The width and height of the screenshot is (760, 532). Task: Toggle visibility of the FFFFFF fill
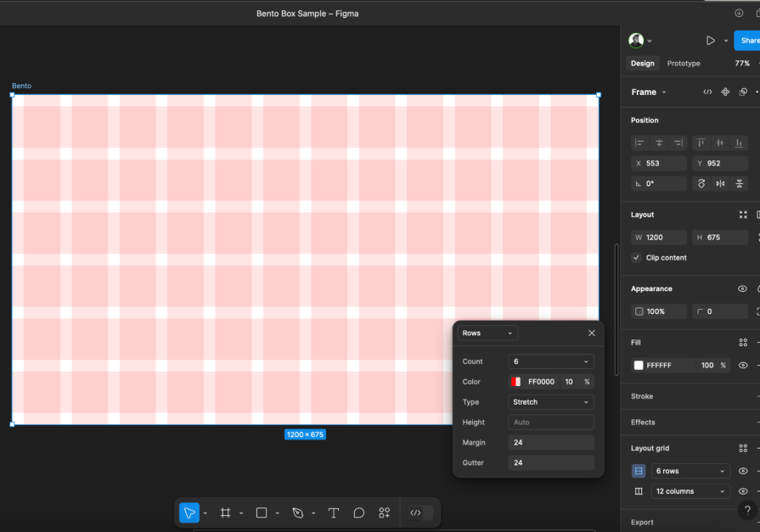(744, 365)
